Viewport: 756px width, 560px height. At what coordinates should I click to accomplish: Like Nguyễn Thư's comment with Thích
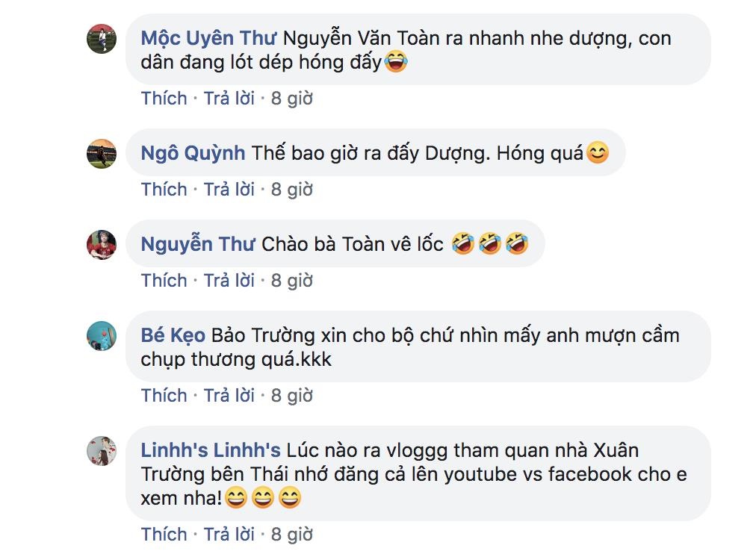(x=164, y=281)
